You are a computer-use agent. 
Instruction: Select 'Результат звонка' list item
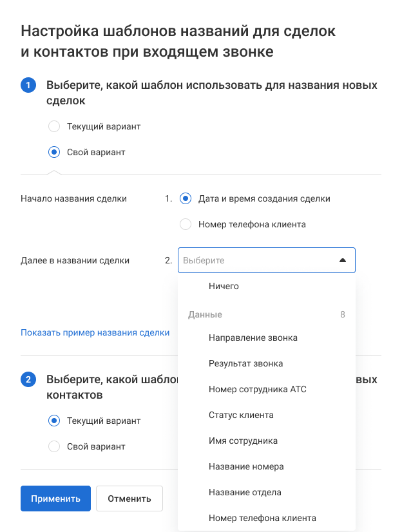[x=245, y=363]
